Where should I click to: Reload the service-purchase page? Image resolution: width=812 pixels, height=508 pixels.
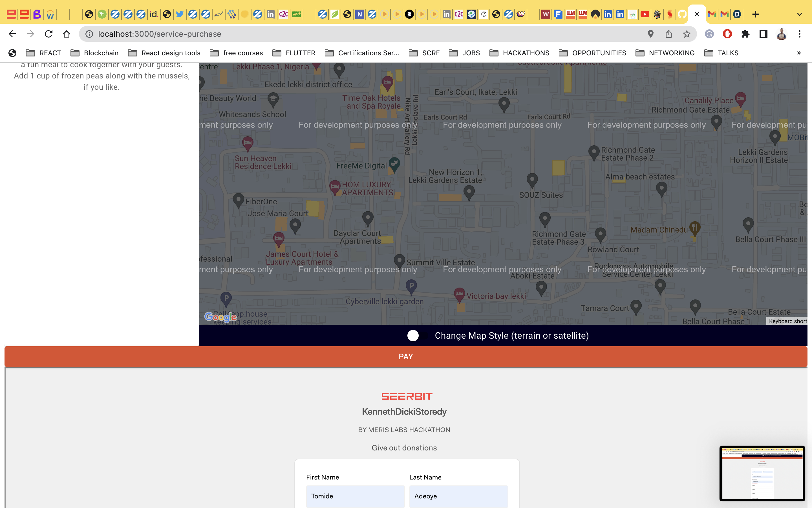[49, 34]
